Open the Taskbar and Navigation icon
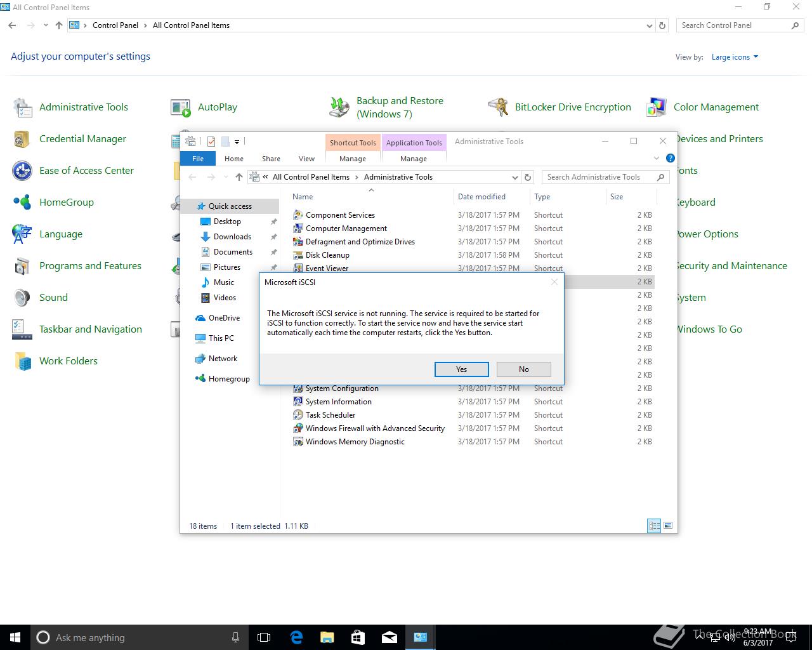Viewport: 812px width, 650px height. click(23, 329)
